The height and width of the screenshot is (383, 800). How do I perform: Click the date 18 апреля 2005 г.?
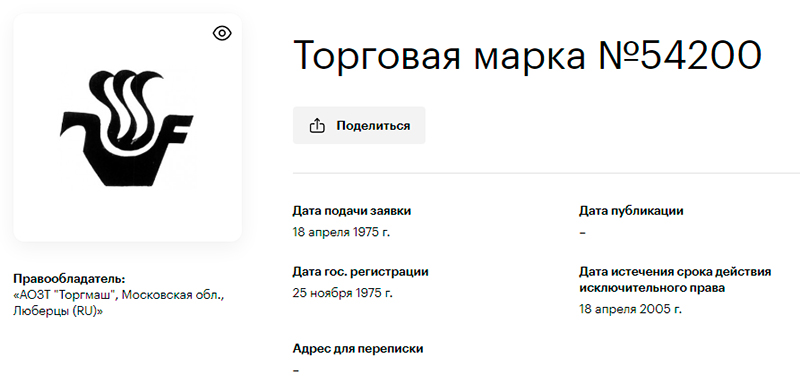tap(630, 309)
